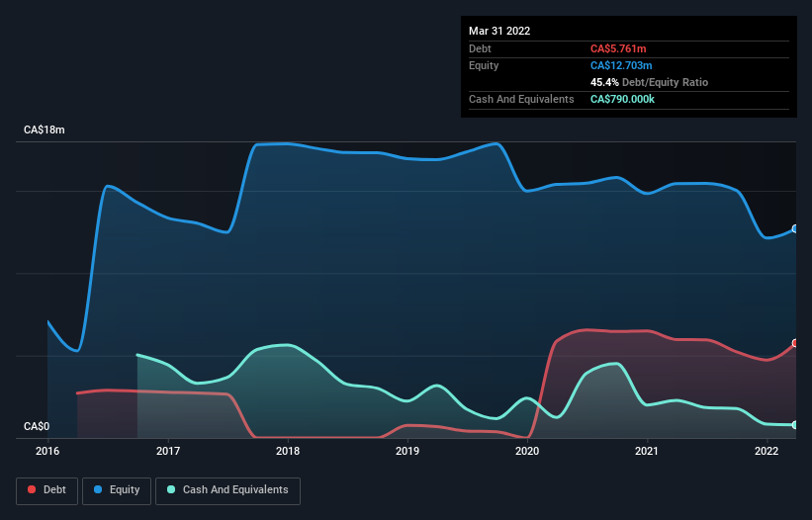The height and width of the screenshot is (520, 812).
Task: Click the CA$790.000k cash value
Action: [622, 99]
